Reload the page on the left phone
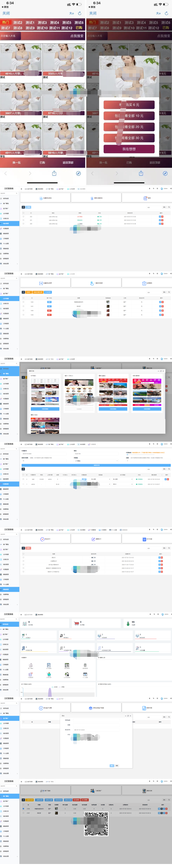The width and height of the screenshot is (172, 868). coord(79,13)
